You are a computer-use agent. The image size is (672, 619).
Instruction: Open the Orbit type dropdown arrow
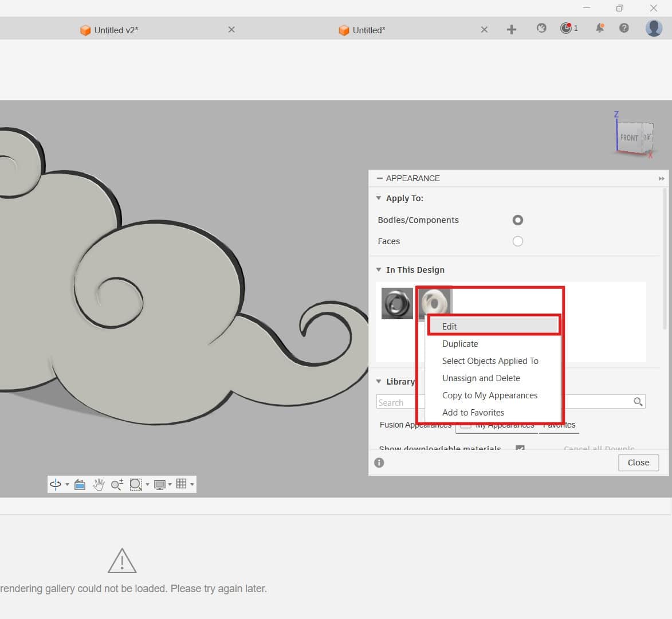point(67,485)
